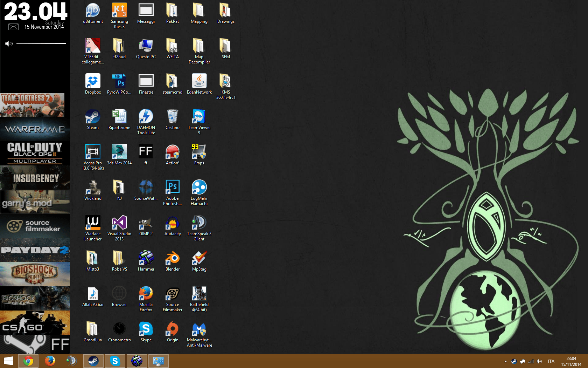588x368 pixels.
Task: Open the Steam icon in system tray
Action: point(514,361)
